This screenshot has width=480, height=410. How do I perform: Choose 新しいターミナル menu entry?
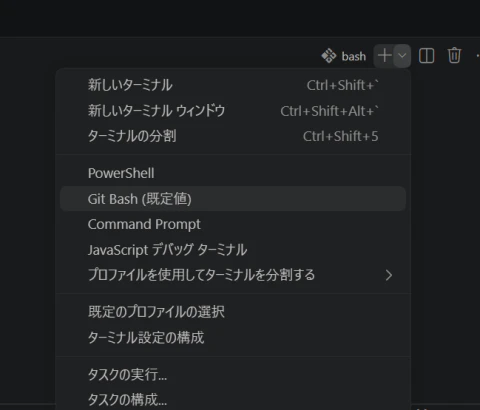click(233, 85)
